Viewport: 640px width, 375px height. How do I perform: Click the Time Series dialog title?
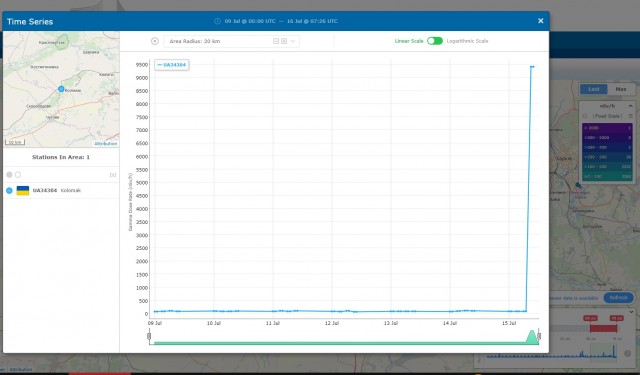coord(30,22)
